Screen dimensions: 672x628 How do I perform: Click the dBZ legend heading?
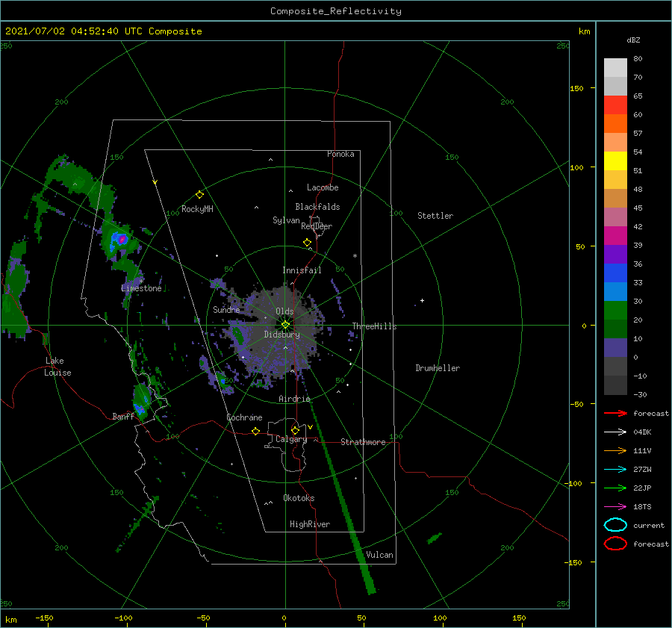coord(633,40)
